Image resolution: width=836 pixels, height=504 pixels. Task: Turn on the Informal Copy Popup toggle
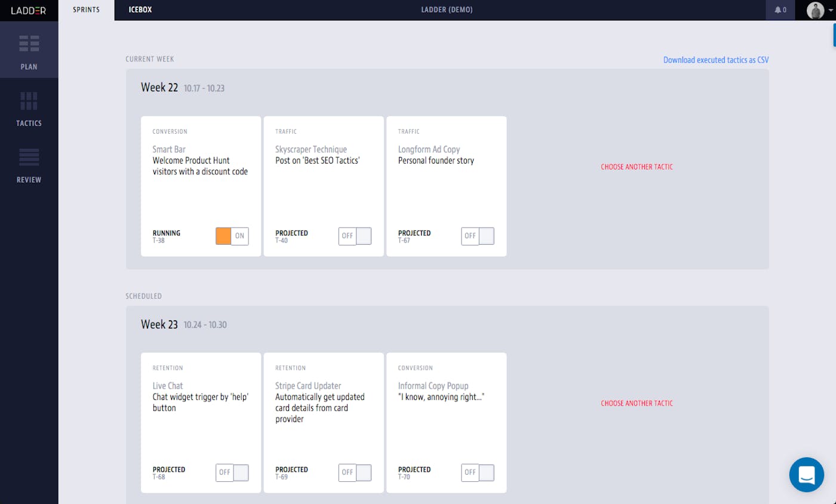pos(478,472)
